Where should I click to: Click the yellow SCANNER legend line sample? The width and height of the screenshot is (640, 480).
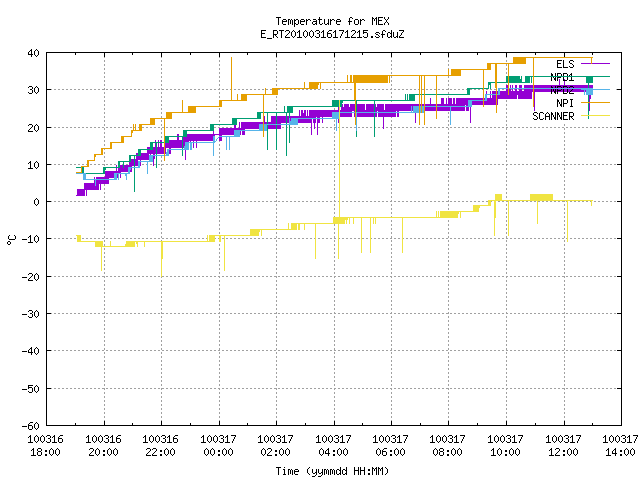click(x=596, y=116)
